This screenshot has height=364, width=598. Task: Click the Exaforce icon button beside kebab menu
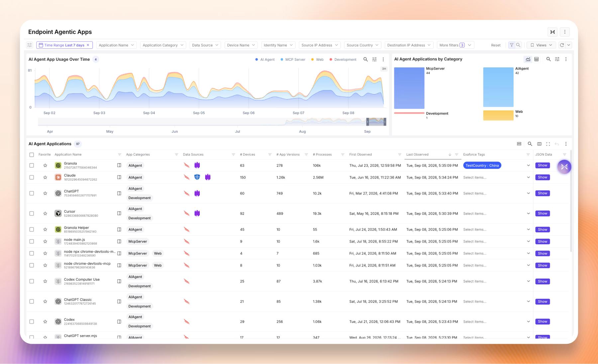click(552, 32)
